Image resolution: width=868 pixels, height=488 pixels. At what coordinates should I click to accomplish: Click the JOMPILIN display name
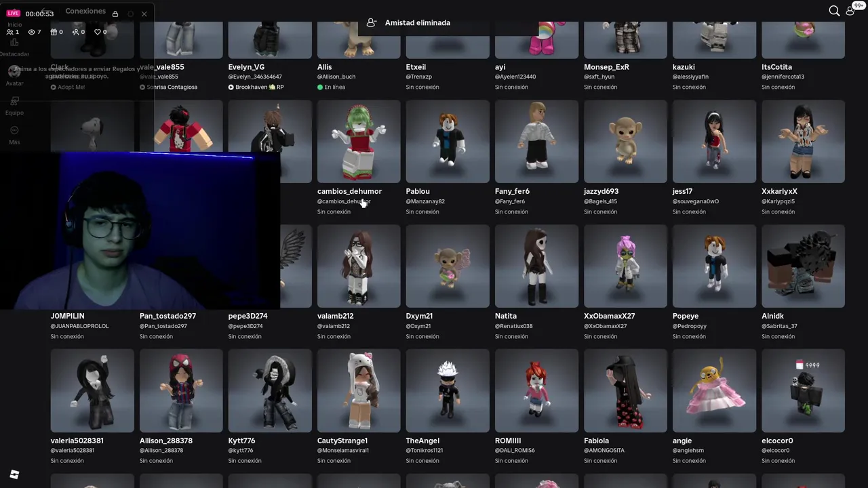[x=68, y=316]
